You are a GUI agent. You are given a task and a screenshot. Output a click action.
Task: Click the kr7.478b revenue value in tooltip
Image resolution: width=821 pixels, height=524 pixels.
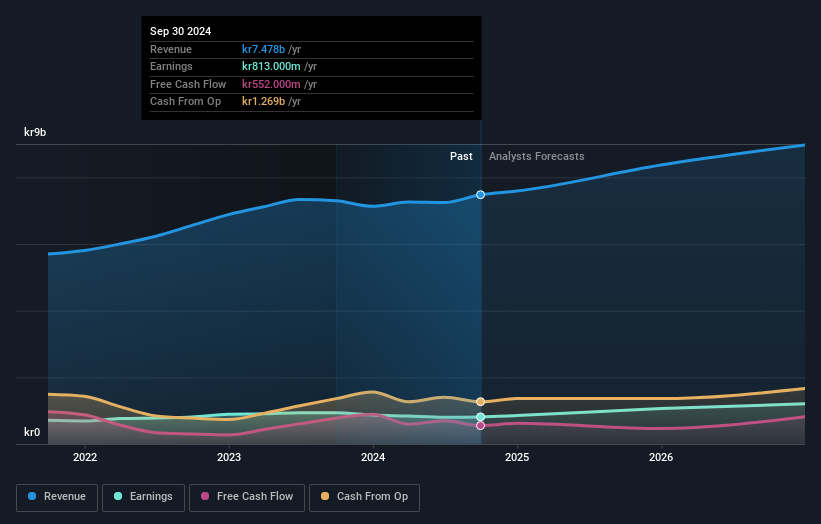point(263,49)
